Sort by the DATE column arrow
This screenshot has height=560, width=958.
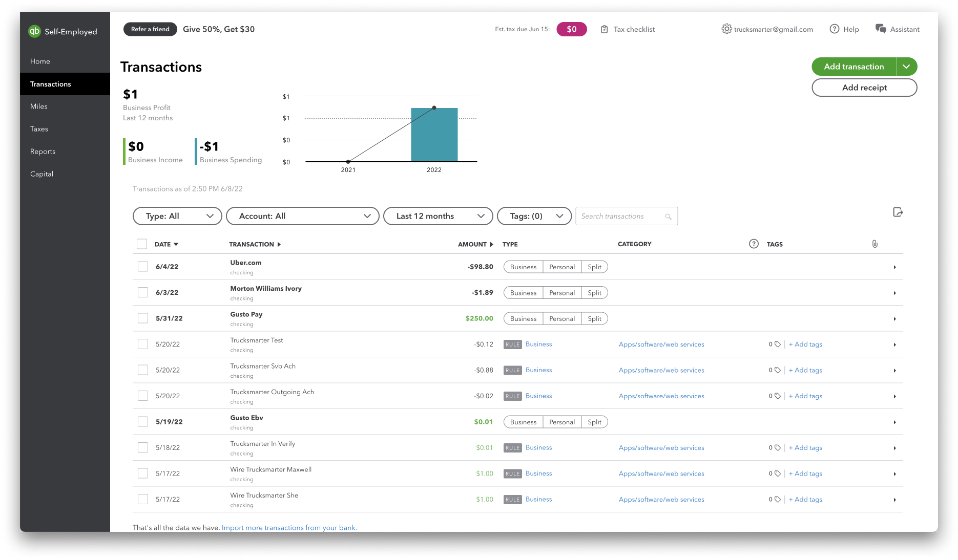click(176, 245)
